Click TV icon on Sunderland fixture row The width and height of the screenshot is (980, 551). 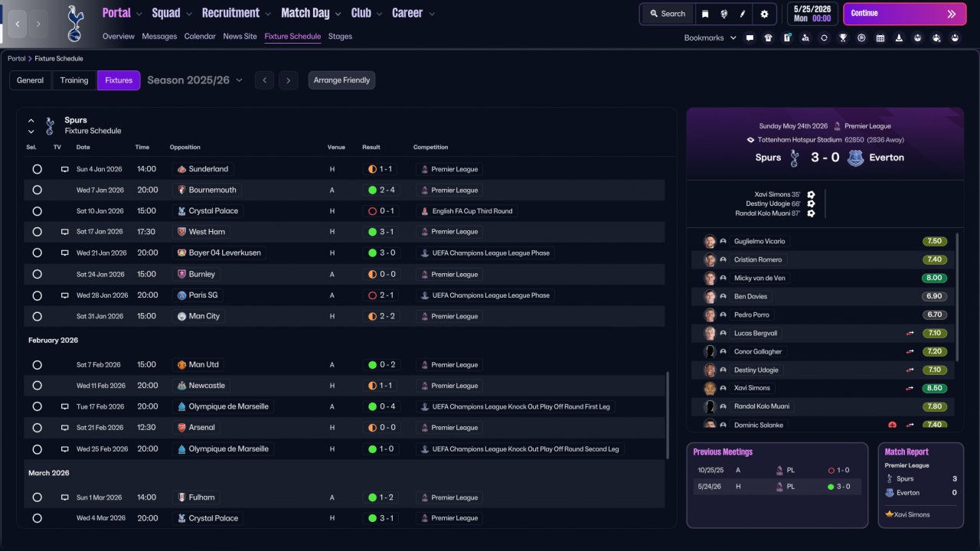point(65,169)
